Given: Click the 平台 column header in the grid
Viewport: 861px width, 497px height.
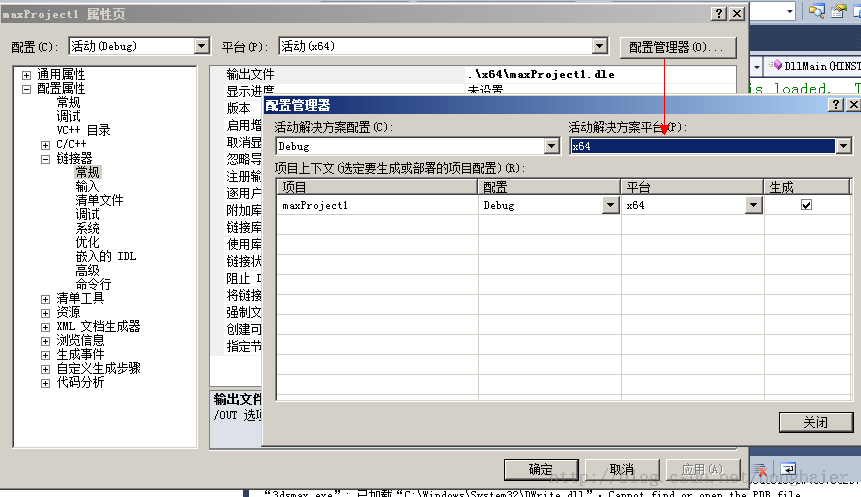Looking at the screenshot, I should [692, 187].
